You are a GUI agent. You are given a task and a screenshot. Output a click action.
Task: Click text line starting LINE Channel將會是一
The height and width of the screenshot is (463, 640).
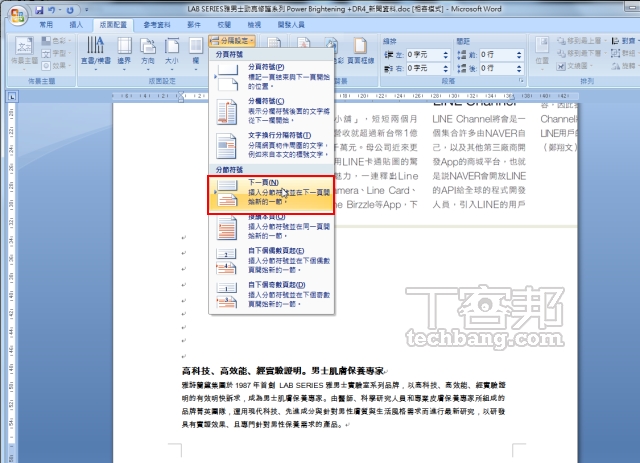pyautogui.click(x=479, y=119)
